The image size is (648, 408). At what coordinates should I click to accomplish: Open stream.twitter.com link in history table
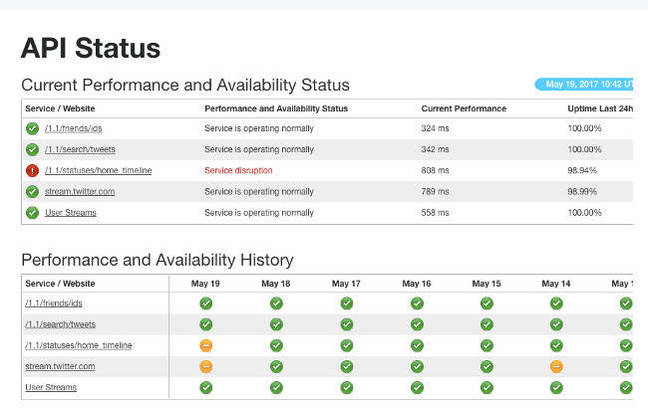60,366
